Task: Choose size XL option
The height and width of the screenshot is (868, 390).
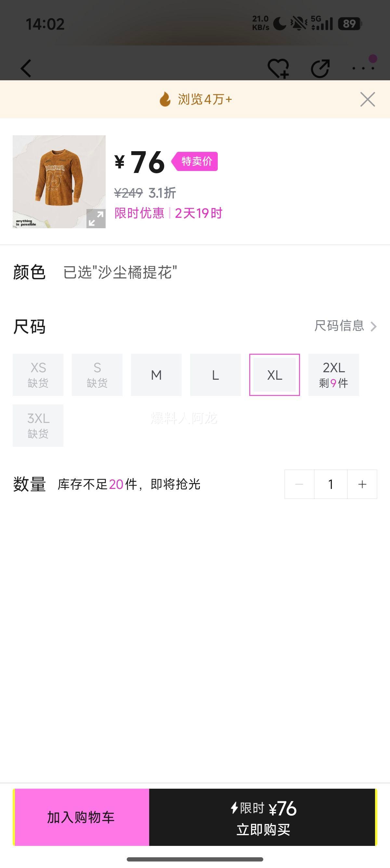Action: tap(275, 375)
